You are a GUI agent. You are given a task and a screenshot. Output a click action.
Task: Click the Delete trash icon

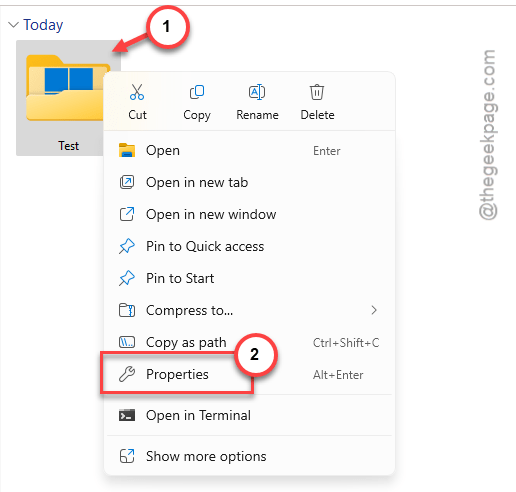[317, 92]
